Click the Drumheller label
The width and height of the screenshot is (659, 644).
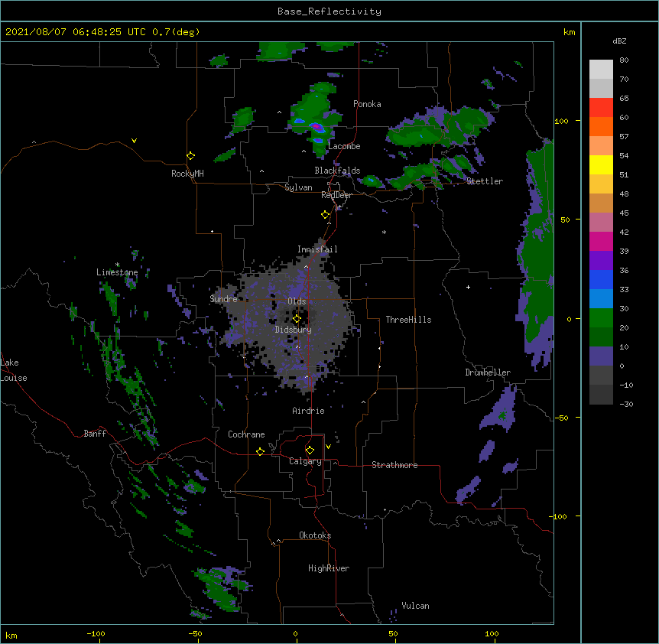pos(488,372)
